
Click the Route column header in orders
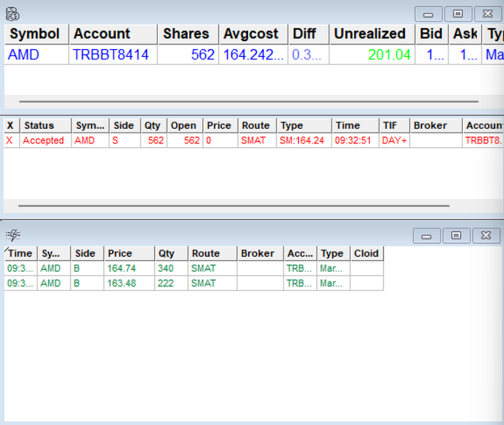pos(253,126)
